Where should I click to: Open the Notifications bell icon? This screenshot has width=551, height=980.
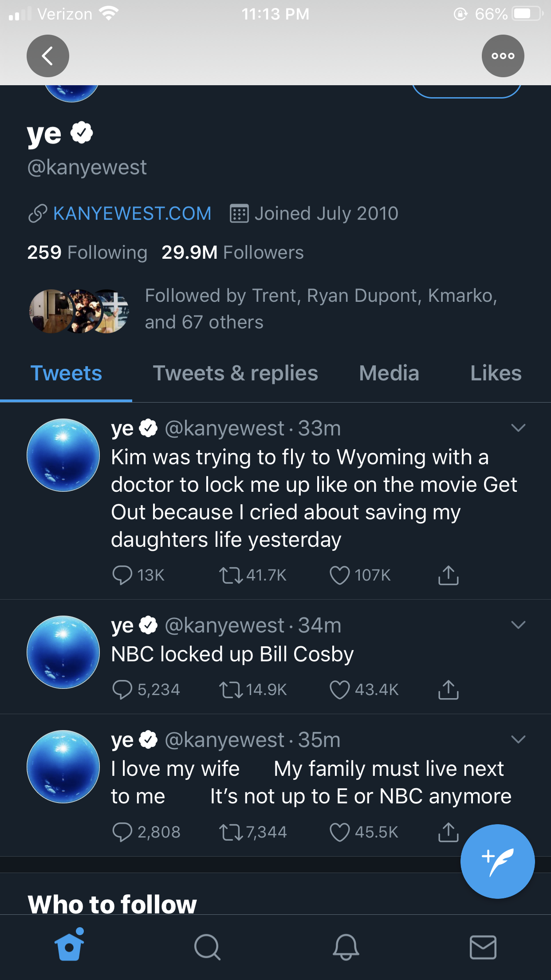346,947
